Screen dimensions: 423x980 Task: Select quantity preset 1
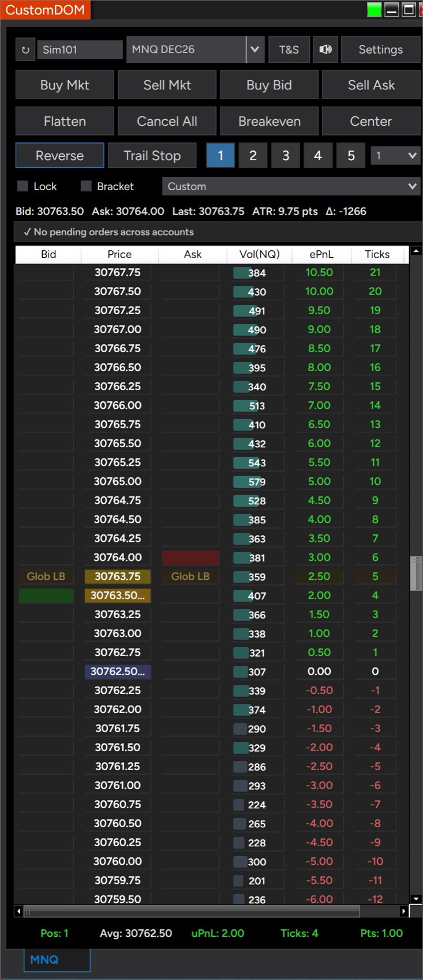pyautogui.click(x=220, y=156)
